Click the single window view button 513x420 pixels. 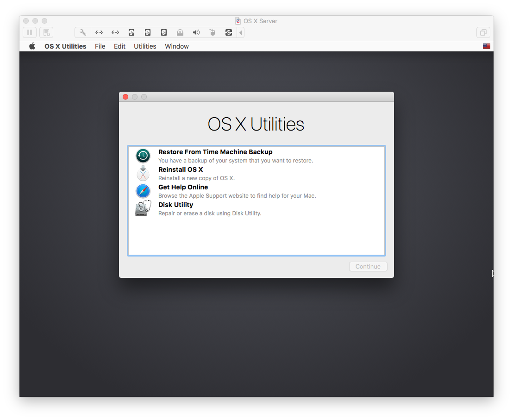(483, 32)
